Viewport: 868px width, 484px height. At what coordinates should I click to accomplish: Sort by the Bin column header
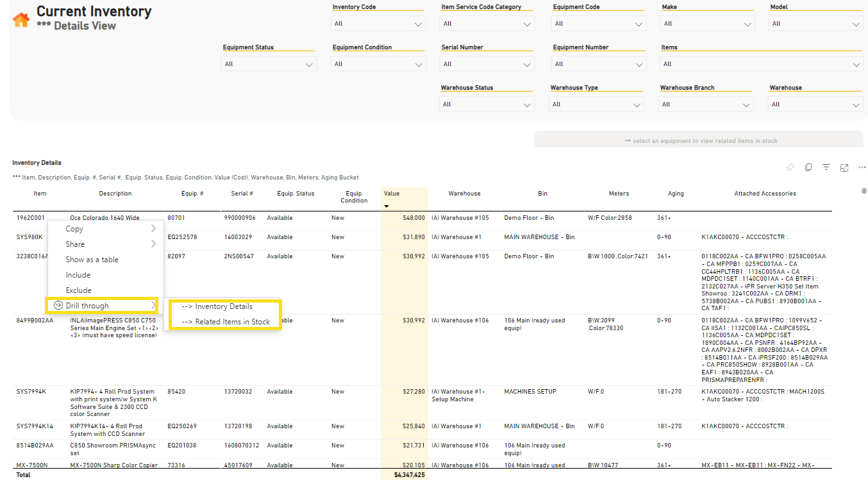click(x=543, y=194)
